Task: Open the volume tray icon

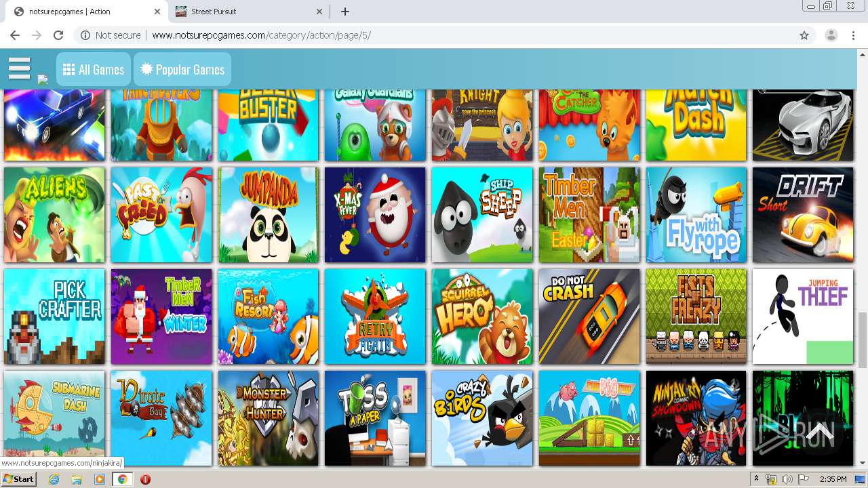Action: pos(787,479)
